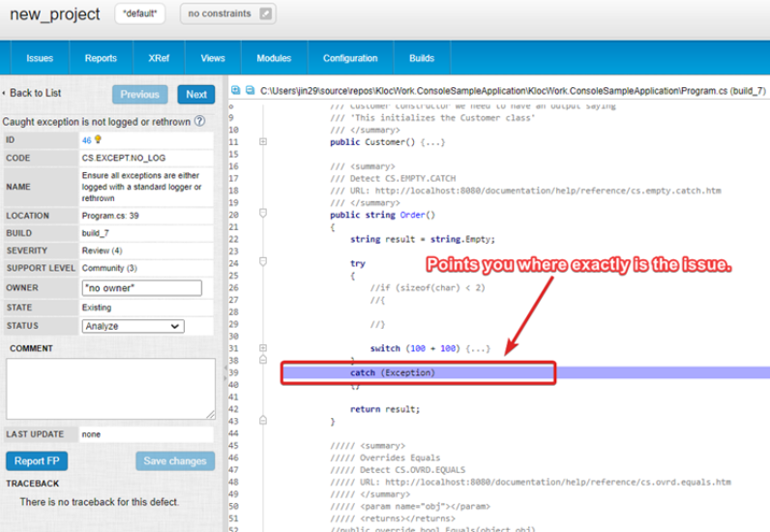The width and height of the screenshot is (770, 532).
Task: Click 'There is no traceback for this defect'
Action: click(x=100, y=502)
